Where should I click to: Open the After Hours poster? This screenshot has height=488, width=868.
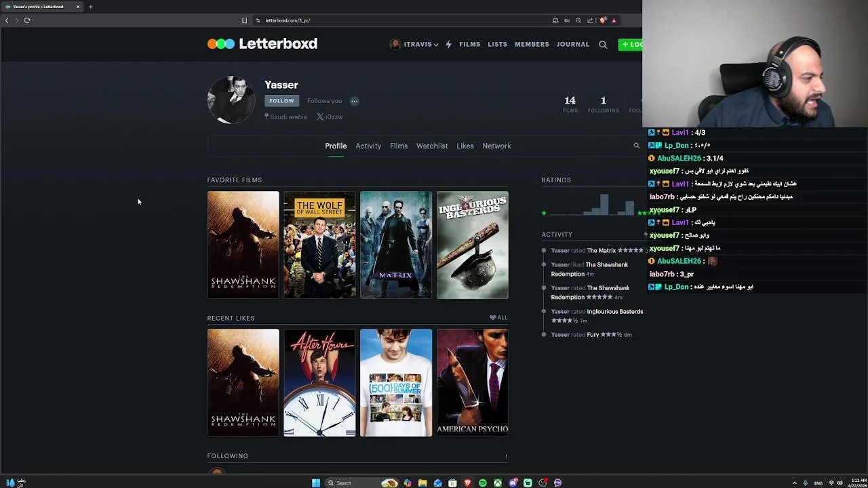pos(319,383)
